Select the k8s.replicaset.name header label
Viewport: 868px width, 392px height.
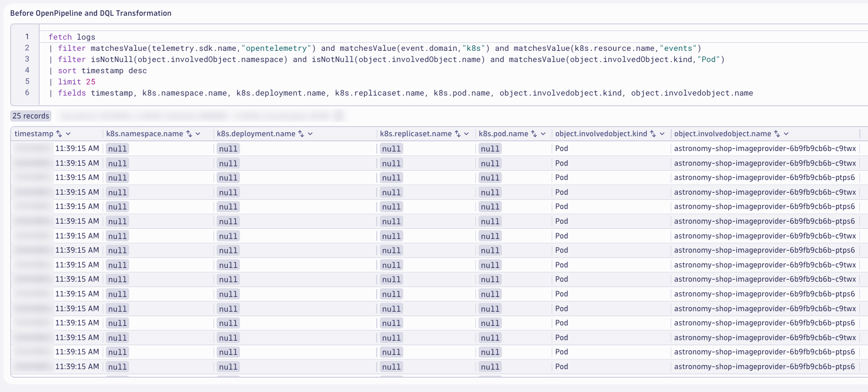tap(416, 134)
